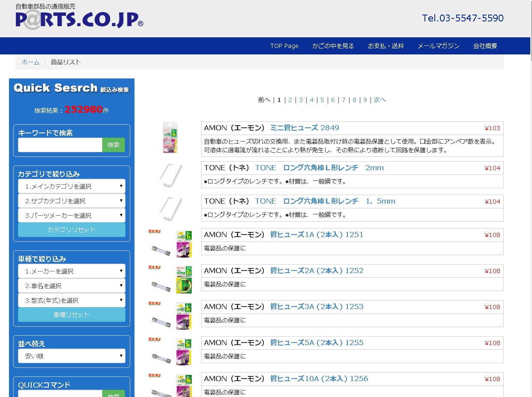Click the 管ヒューズ10A product thumbnail
The height and width of the screenshot is (397, 532).
pyautogui.click(x=170, y=385)
